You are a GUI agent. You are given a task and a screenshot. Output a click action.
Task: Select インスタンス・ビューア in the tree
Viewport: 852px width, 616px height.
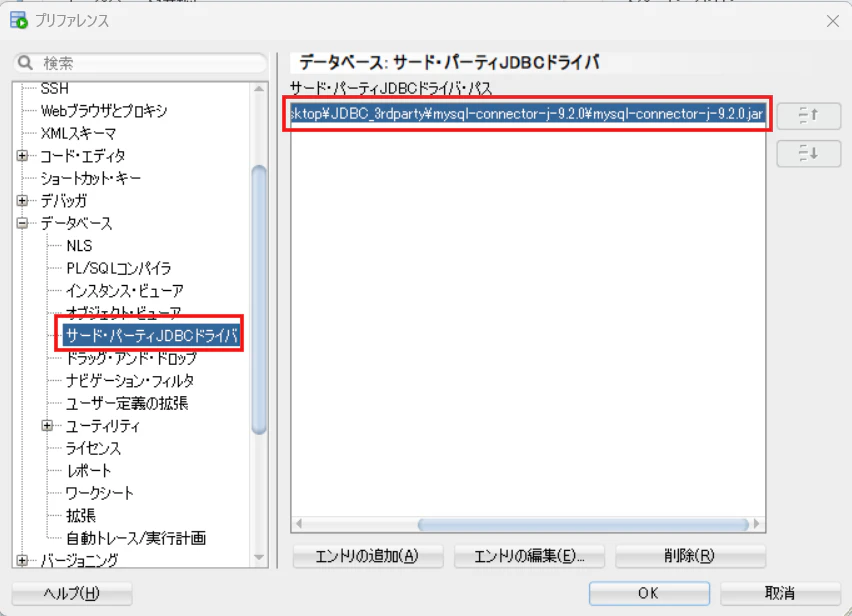124,291
